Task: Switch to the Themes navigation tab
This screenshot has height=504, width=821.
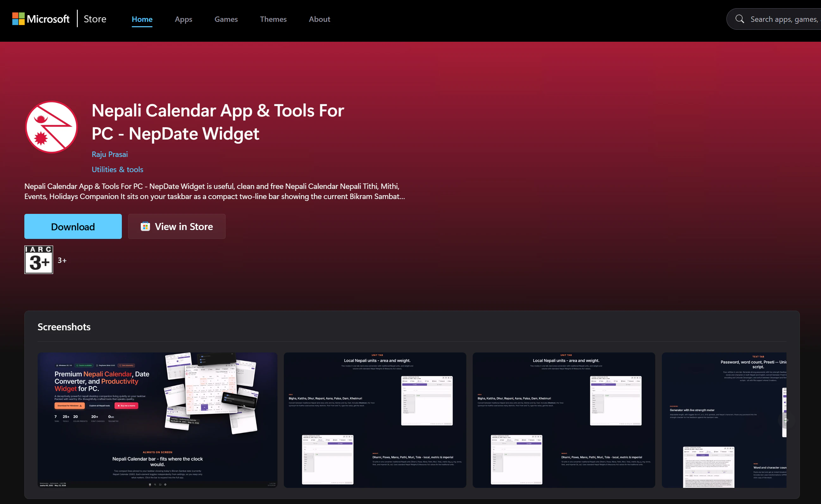Action: click(273, 19)
